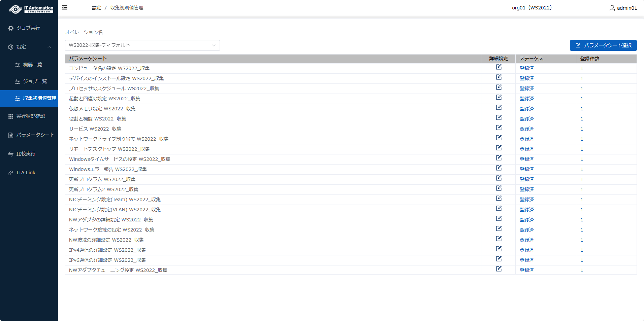Open detail settings for サービス row

(499, 128)
